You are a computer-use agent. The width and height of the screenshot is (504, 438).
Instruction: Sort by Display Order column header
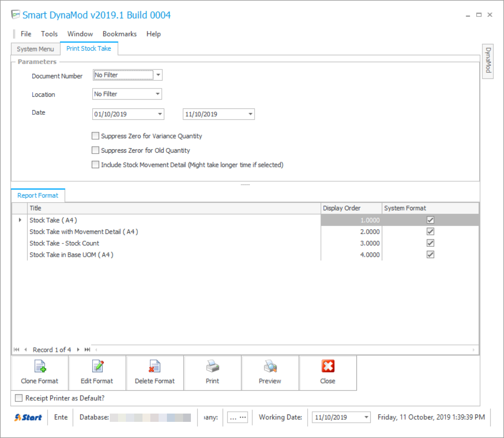(351, 208)
